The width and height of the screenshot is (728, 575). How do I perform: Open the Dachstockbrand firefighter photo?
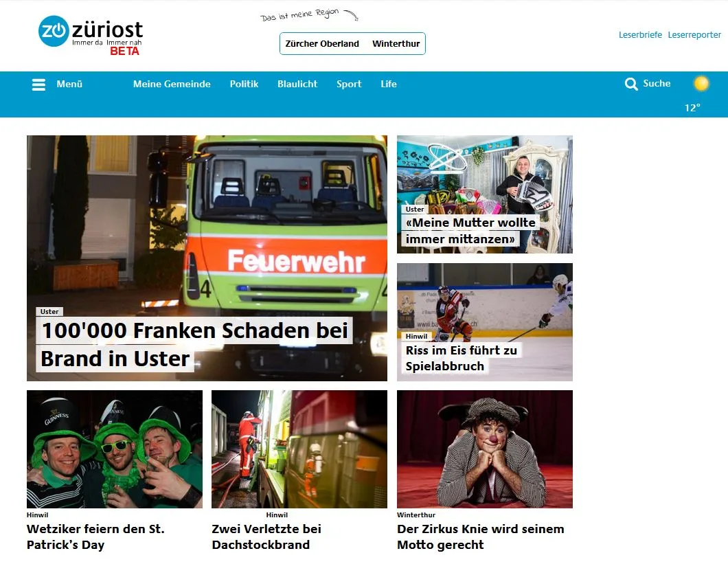[299, 449]
